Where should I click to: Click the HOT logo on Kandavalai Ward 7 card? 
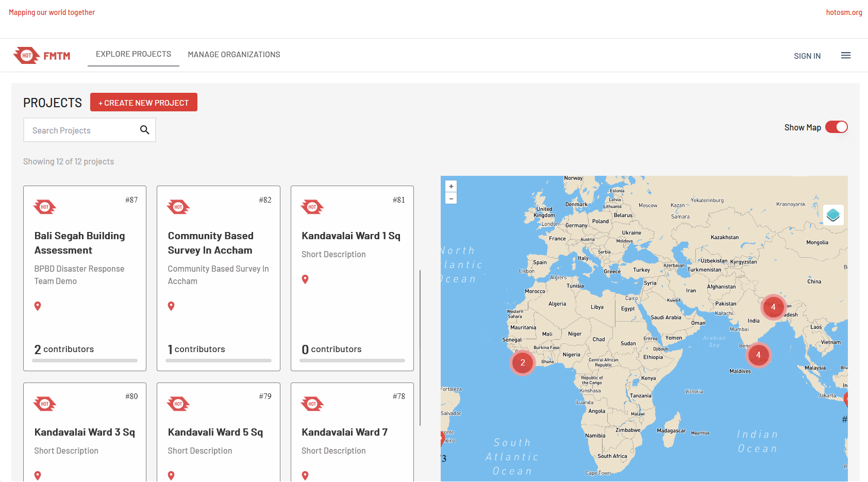[x=312, y=404]
